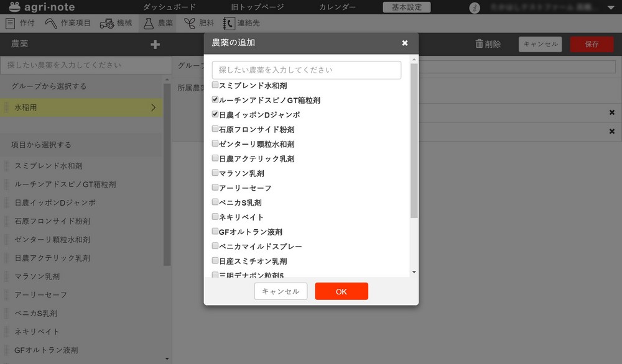This screenshot has width=622, height=364.
Task: Open the 作付 planting icon tab
Action: [10, 24]
